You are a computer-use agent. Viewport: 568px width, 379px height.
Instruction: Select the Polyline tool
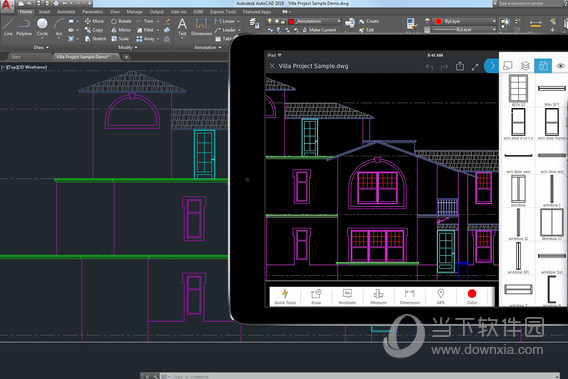(24, 28)
